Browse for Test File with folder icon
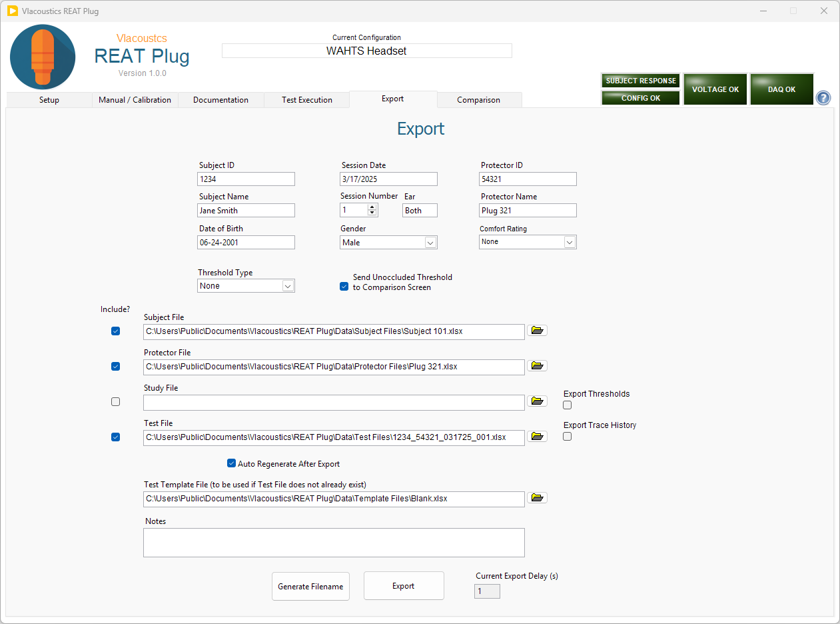The height and width of the screenshot is (624, 840). [x=537, y=436]
